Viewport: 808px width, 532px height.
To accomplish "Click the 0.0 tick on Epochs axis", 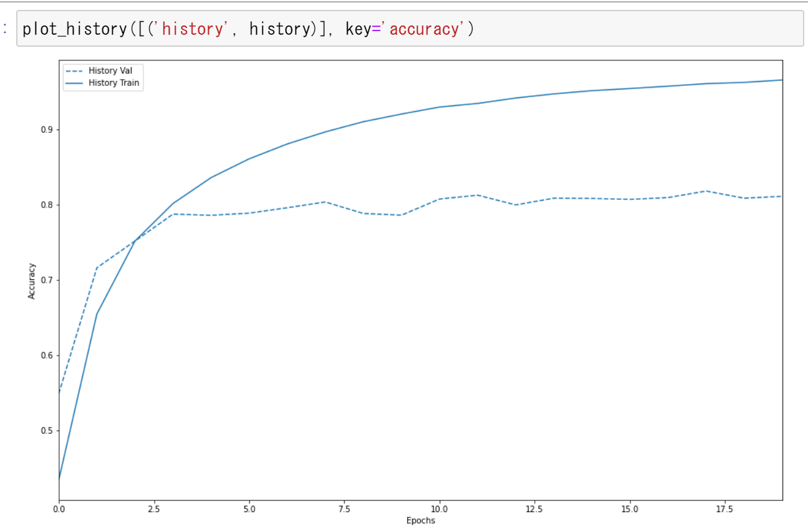I will click(59, 509).
